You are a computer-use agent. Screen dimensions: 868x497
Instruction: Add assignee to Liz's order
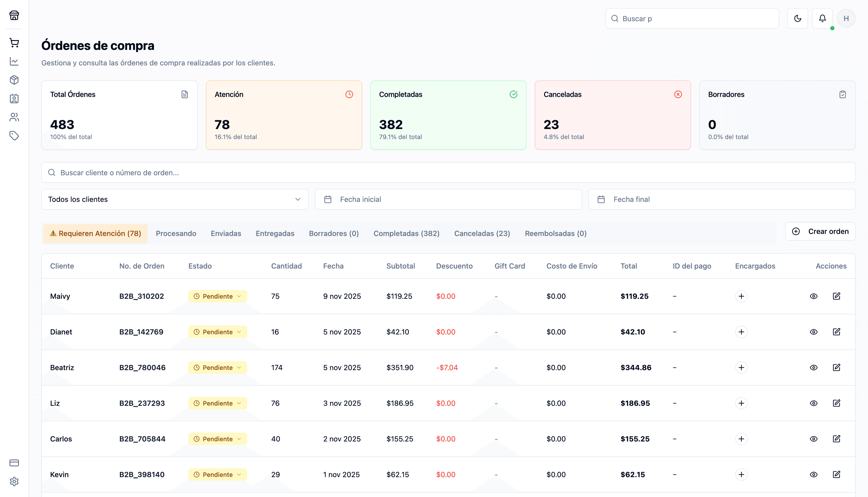[x=741, y=403]
